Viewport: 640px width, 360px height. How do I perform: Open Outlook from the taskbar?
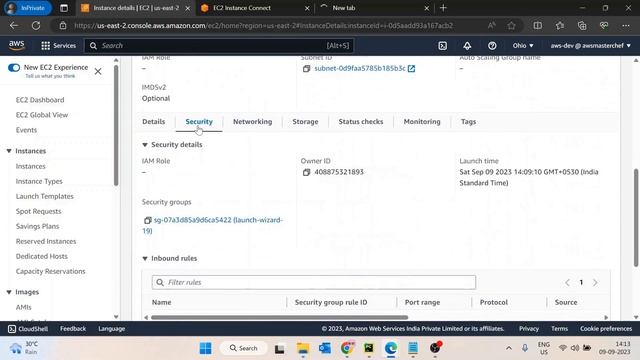325,348
